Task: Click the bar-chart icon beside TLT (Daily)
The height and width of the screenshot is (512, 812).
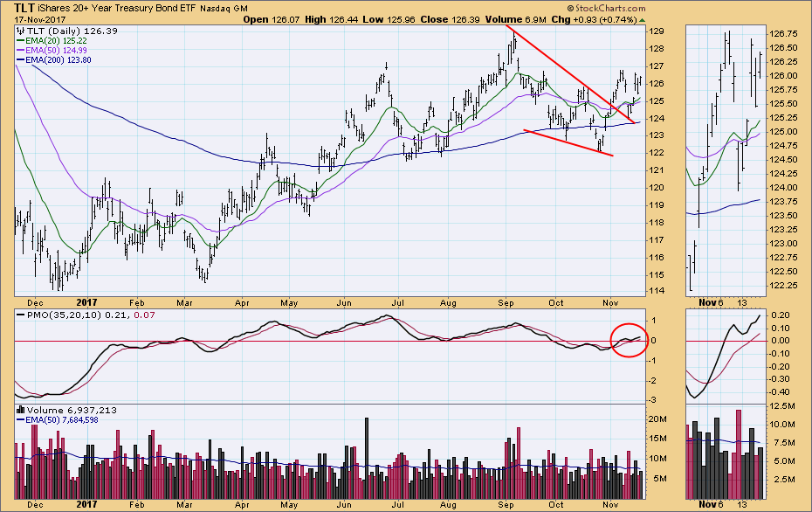Action: point(20,31)
